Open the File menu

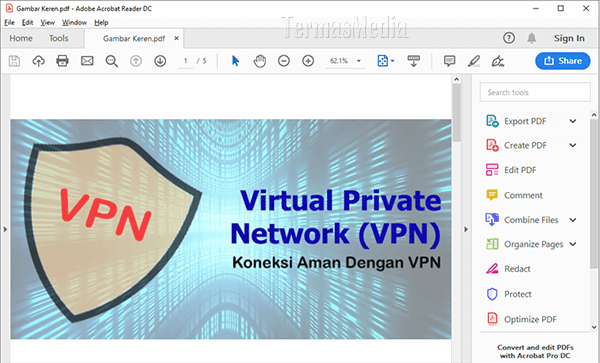click(9, 23)
